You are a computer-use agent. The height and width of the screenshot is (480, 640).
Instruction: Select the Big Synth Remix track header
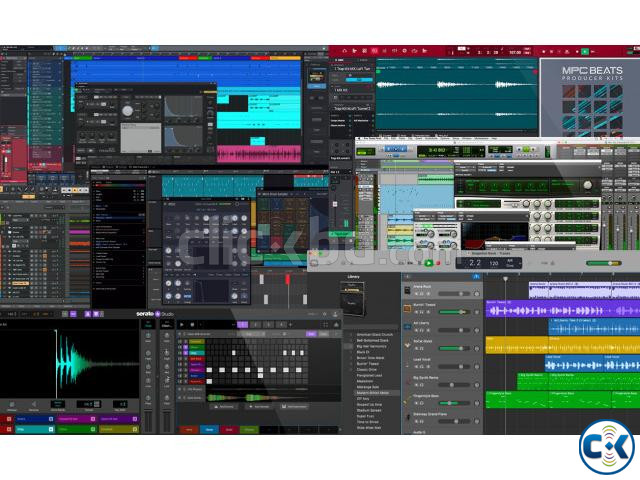[x=442, y=382]
